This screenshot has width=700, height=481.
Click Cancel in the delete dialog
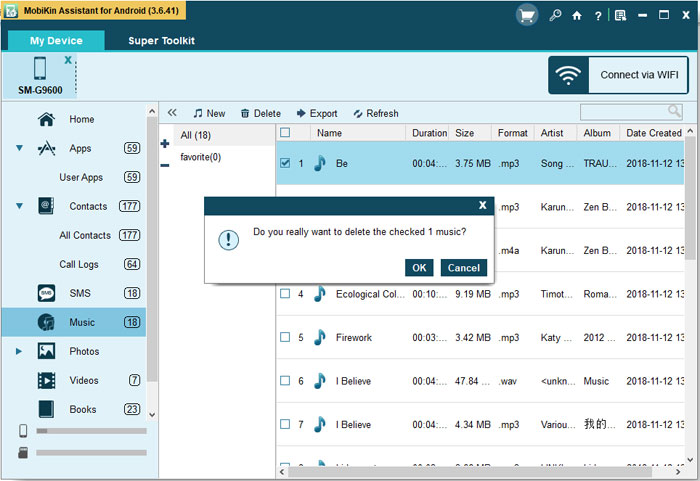point(463,268)
